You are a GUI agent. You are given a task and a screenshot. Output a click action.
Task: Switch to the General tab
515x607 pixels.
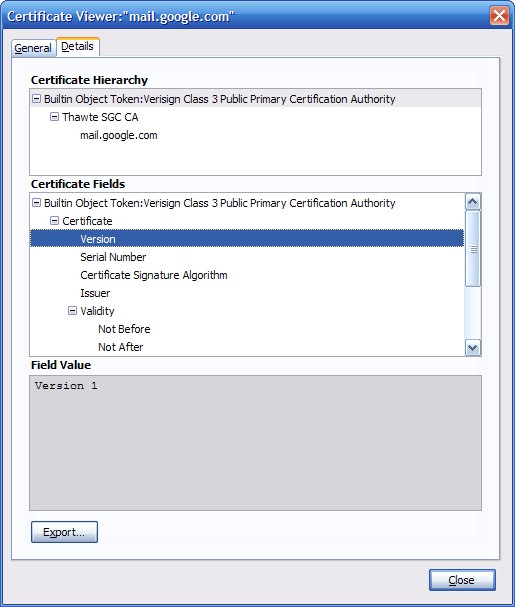33,48
